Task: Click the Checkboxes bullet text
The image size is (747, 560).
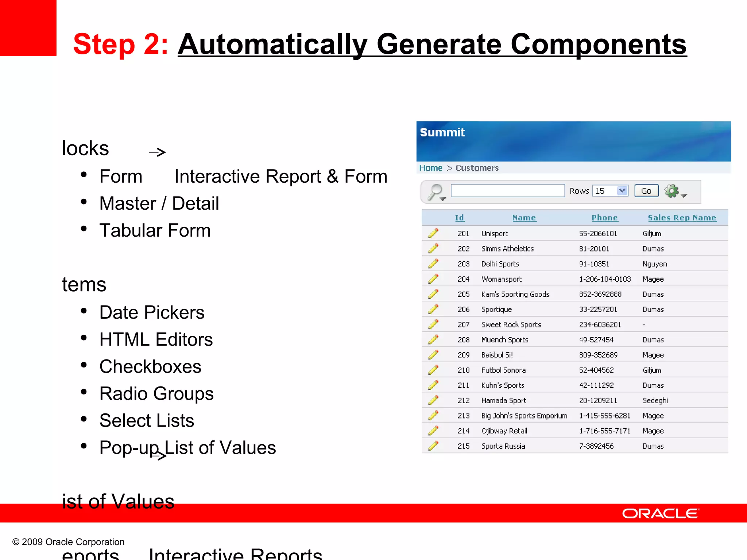Action: click(150, 366)
